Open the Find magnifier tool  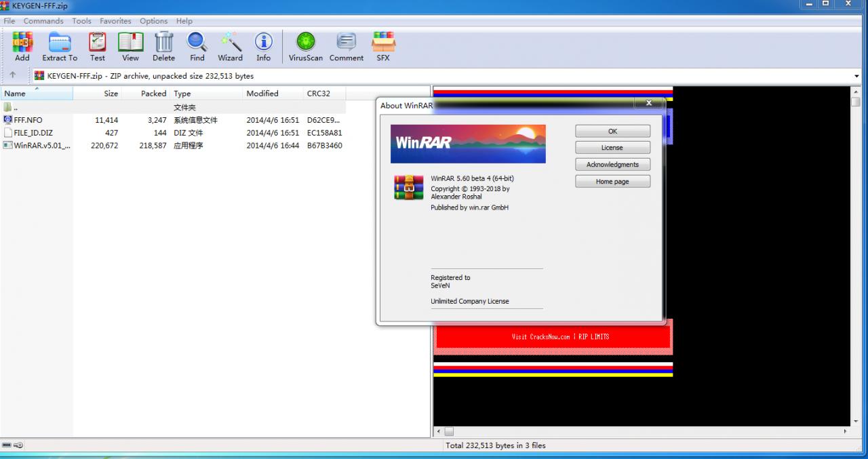pos(197,47)
